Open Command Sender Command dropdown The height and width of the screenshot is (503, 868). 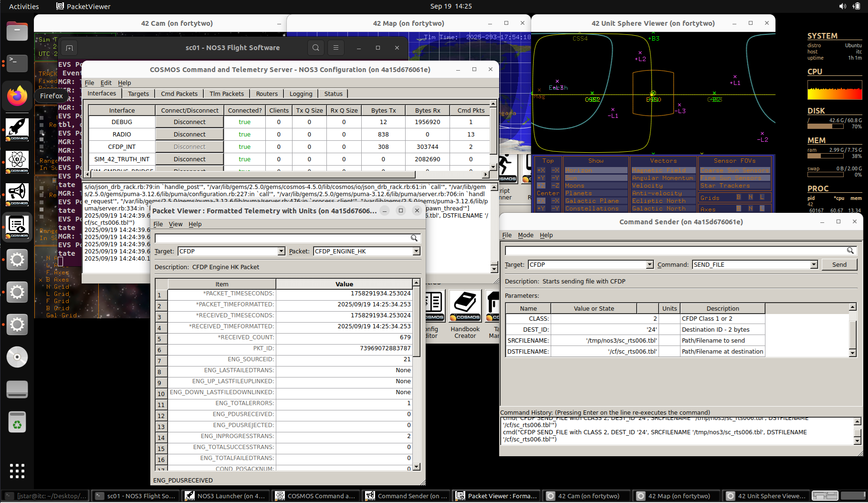[x=755, y=264]
